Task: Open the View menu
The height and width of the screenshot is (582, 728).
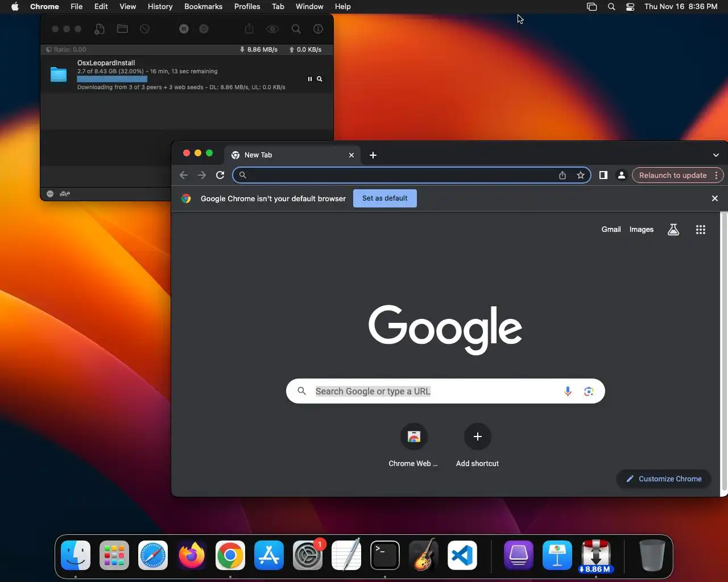Action: [x=127, y=6]
